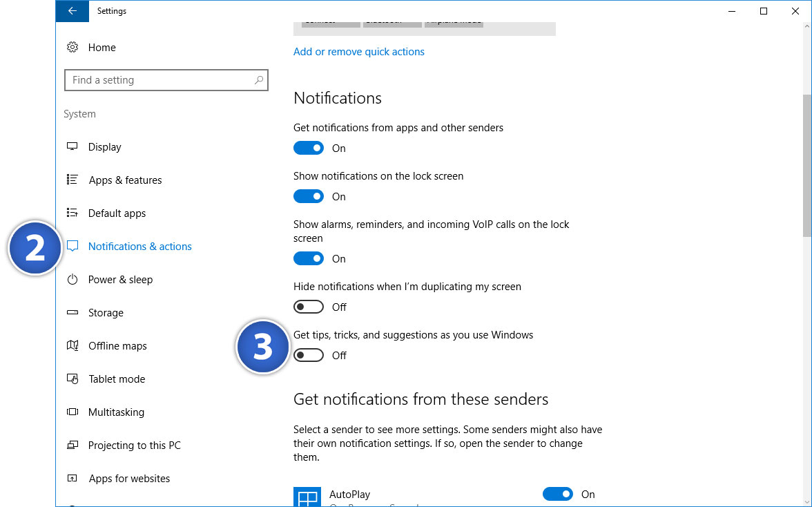Select Notifications & actions in the sidebar
Viewport: 812px width, 507px height.
[140, 246]
